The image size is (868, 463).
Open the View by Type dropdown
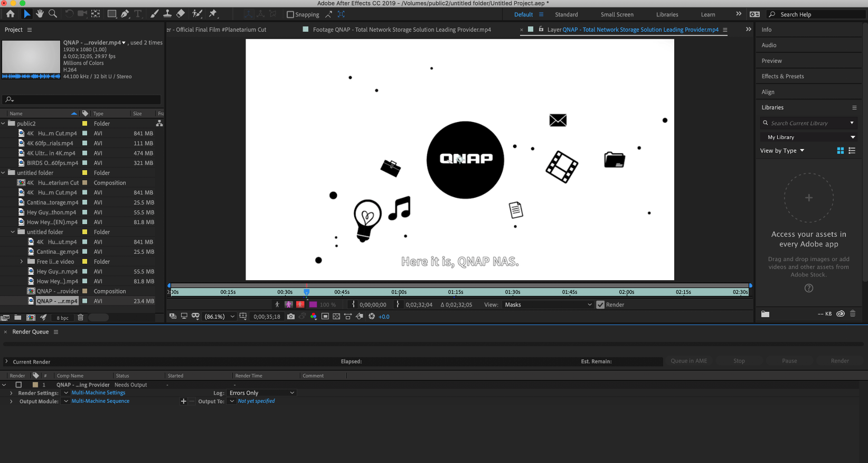point(782,151)
